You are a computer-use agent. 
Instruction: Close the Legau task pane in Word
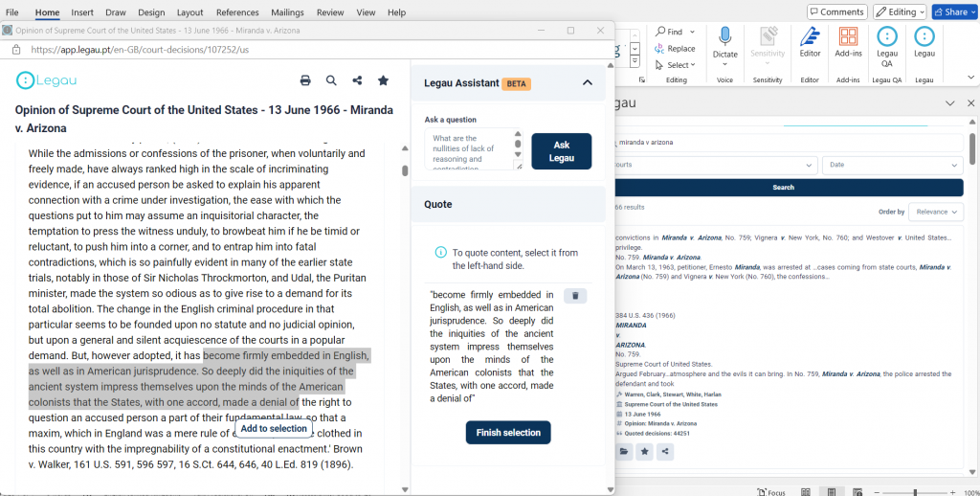click(x=970, y=103)
